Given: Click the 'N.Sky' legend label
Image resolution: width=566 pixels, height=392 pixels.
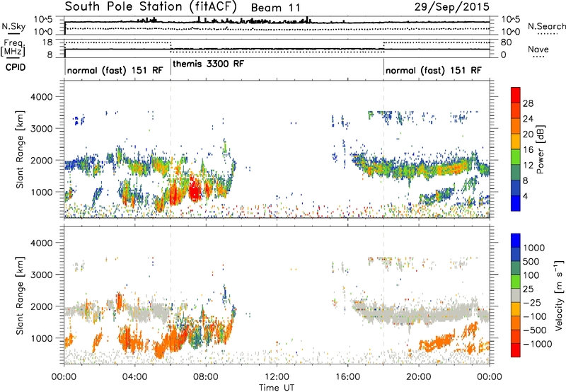Looking at the screenshot, I should tap(13, 26).
